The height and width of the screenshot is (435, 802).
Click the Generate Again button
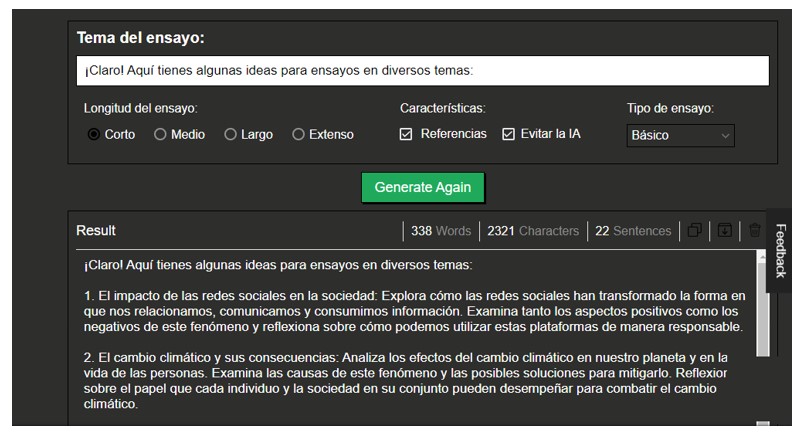[422, 187]
